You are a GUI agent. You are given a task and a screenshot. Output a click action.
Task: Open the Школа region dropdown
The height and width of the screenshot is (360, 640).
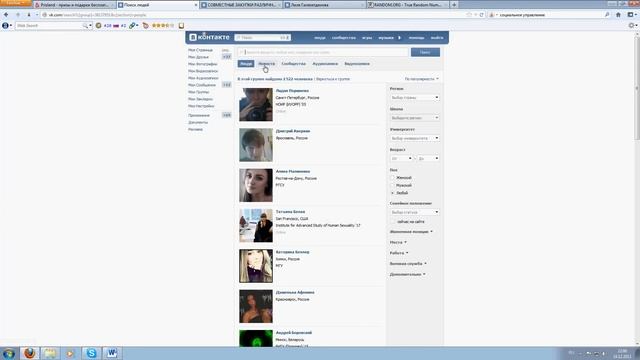click(415, 118)
